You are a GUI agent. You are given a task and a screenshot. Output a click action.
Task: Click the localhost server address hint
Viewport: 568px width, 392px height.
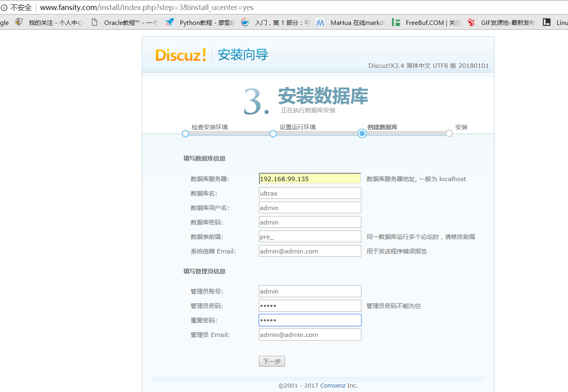point(416,179)
